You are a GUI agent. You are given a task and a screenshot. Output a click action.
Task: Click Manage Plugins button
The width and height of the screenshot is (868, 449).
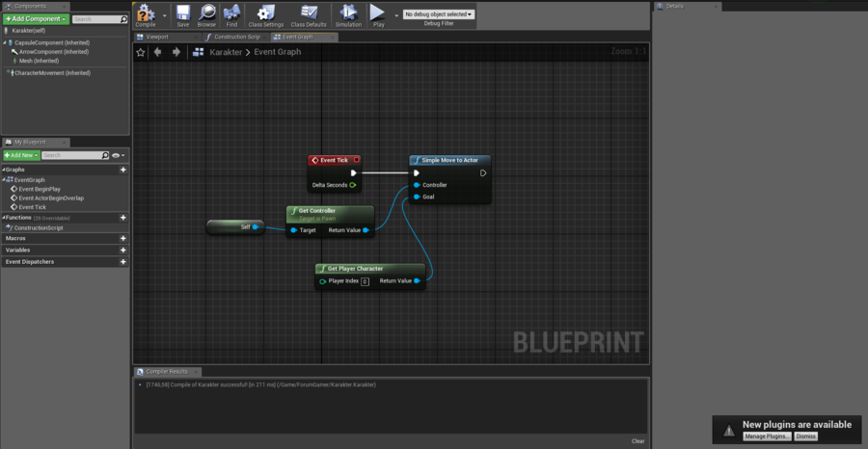tap(768, 436)
